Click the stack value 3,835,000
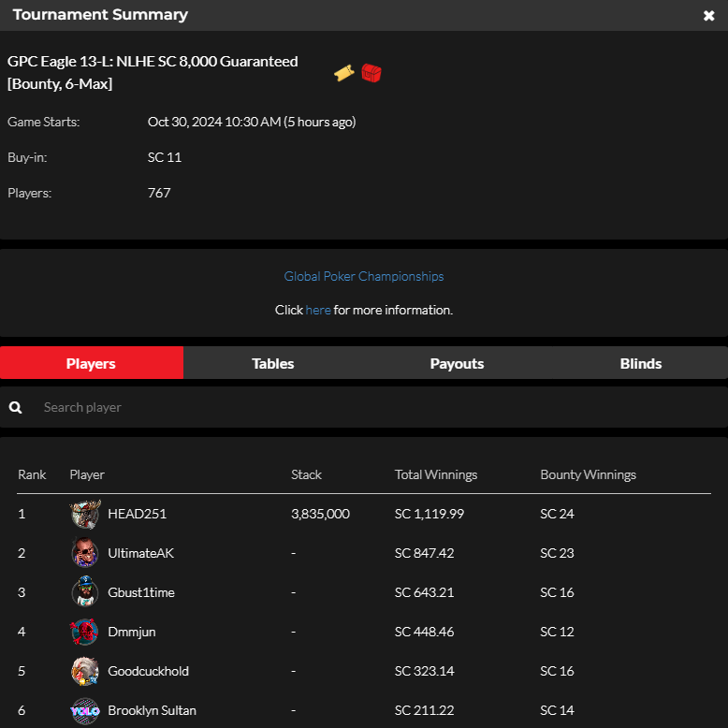Image resolution: width=728 pixels, height=728 pixels. pos(320,514)
